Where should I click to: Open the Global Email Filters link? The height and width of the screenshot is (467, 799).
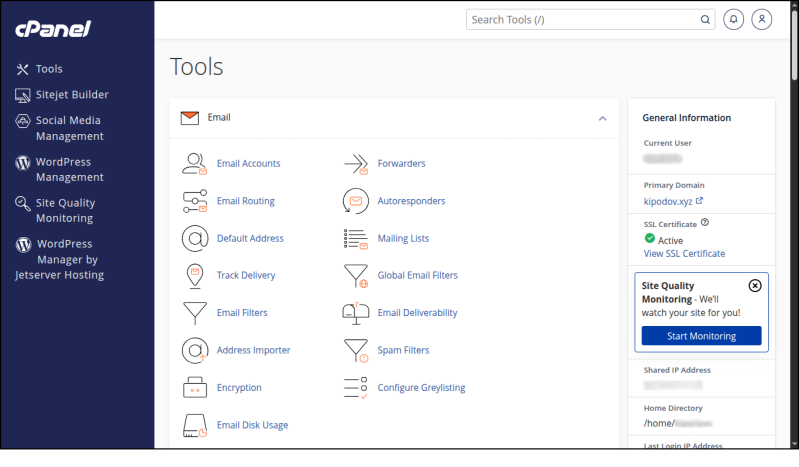pyautogui.click(x=418, y=275)
